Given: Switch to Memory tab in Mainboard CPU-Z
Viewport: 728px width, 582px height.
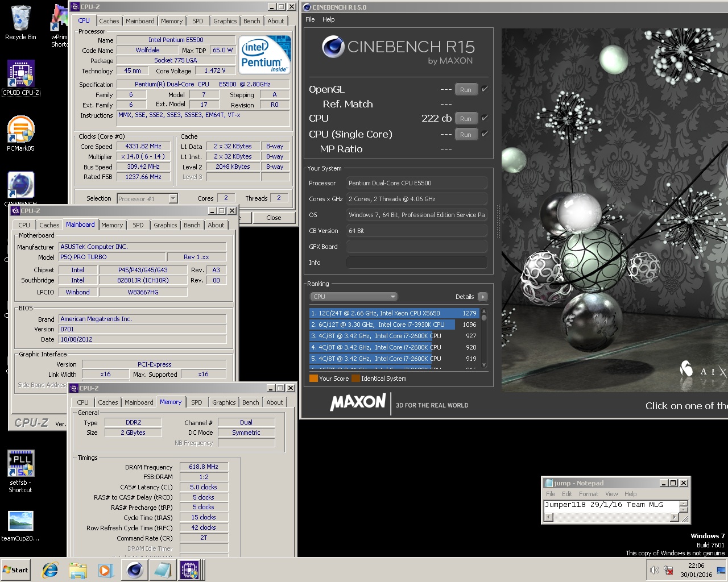Looking at the screenshot, I should point(112,225).
